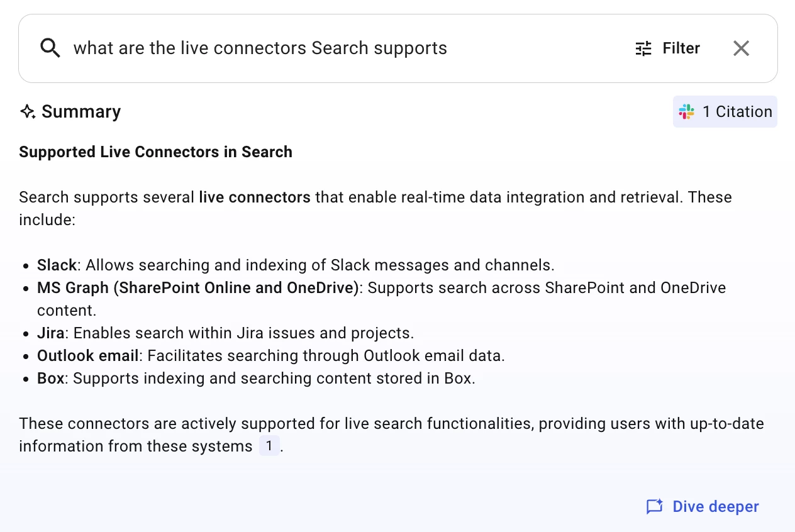Click the sparkle icon beside Summary
The height and width of the screenshot is (532, 795).
click(x=28, y=112)
